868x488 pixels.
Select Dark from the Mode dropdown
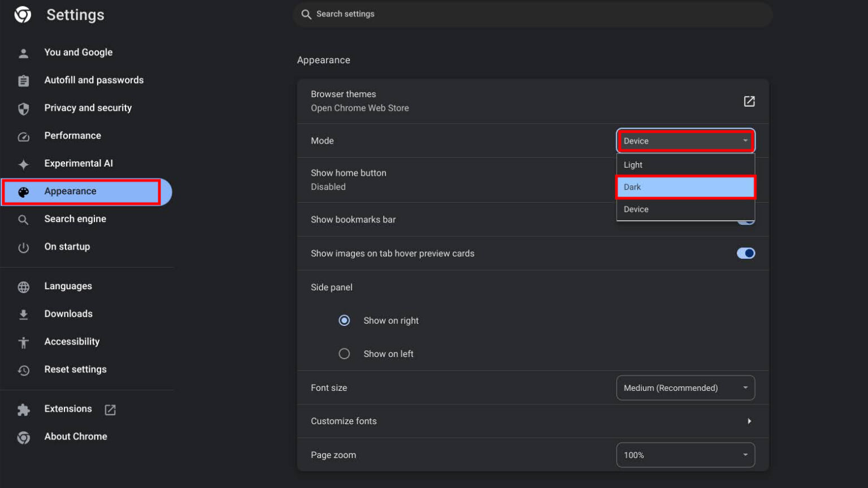click(685, 187)
